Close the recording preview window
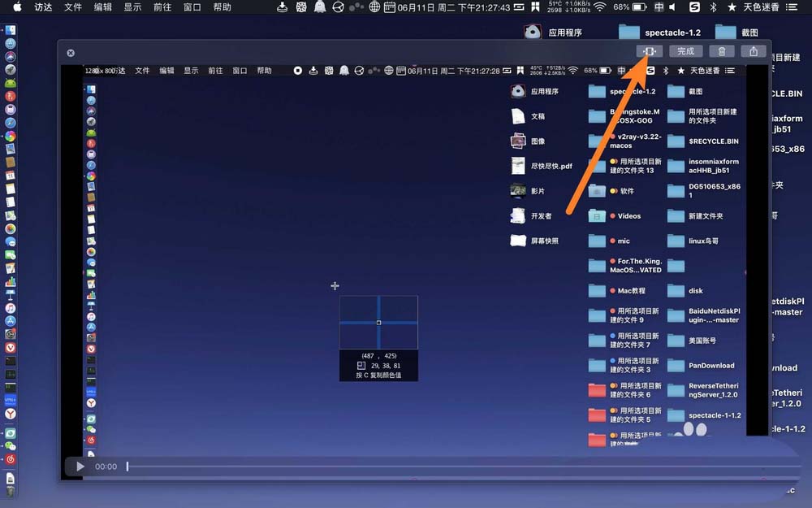The width and height of the screenshot is (812, 508). pos(71,53)
